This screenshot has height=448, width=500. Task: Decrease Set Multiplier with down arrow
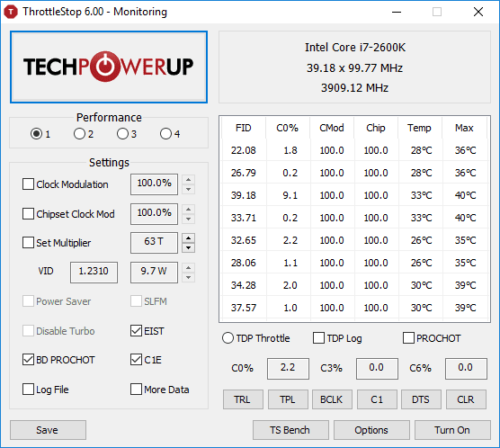pyautogui.click(x=189, y=247)
